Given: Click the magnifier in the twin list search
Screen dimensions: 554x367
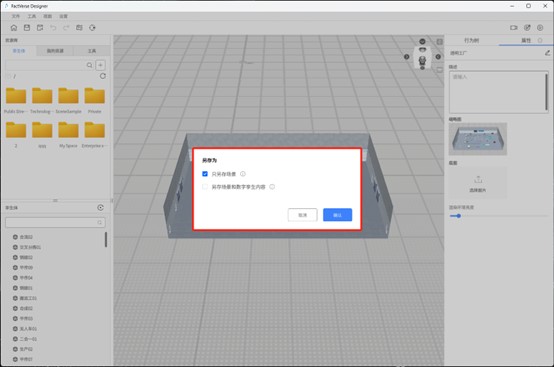Looking at the screenshot, I should coord(100,223).
